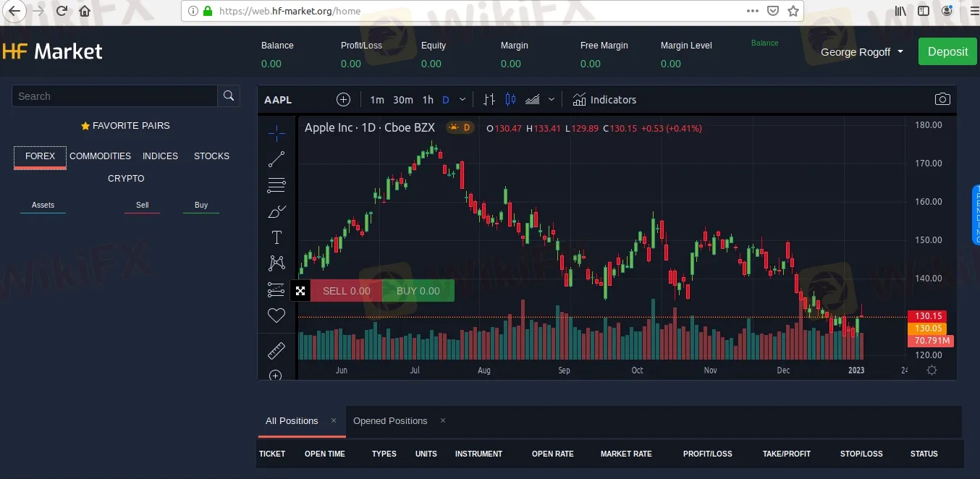Open the George Rogoff account menu
Screen dimensions: 980x479
tap(862, 52)
